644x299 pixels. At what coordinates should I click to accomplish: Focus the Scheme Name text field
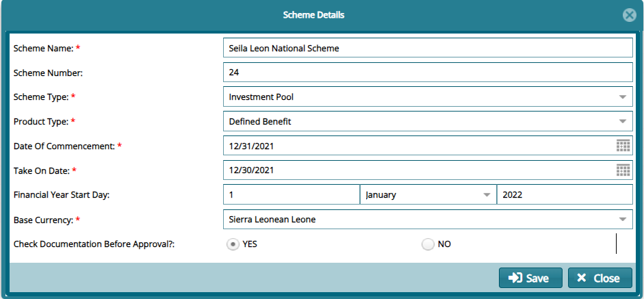pos(428,49)
